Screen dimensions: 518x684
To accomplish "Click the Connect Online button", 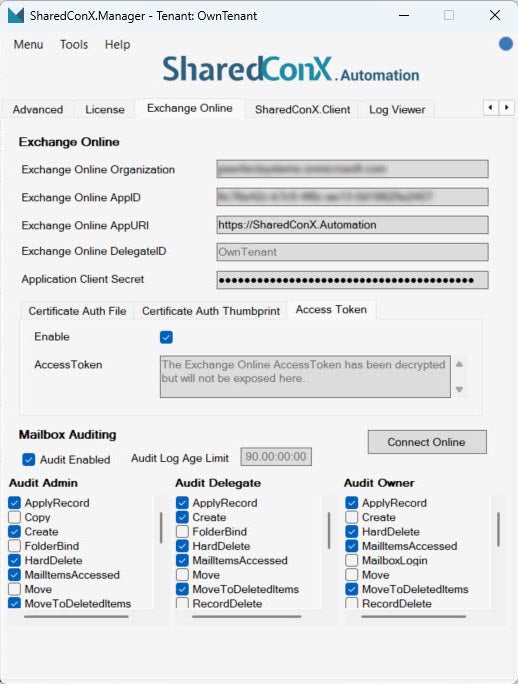I will click(427, 442).
